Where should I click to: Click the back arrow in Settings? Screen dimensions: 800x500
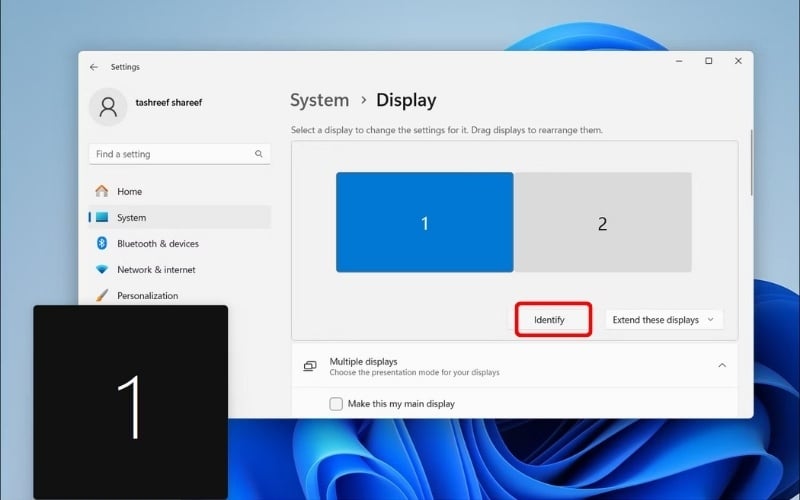[x=94, y=67]
